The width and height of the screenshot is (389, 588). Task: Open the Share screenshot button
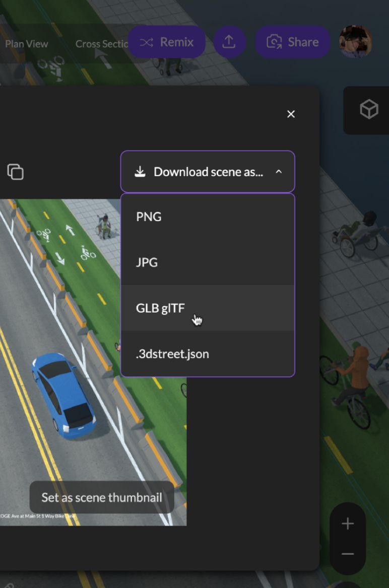293,42
